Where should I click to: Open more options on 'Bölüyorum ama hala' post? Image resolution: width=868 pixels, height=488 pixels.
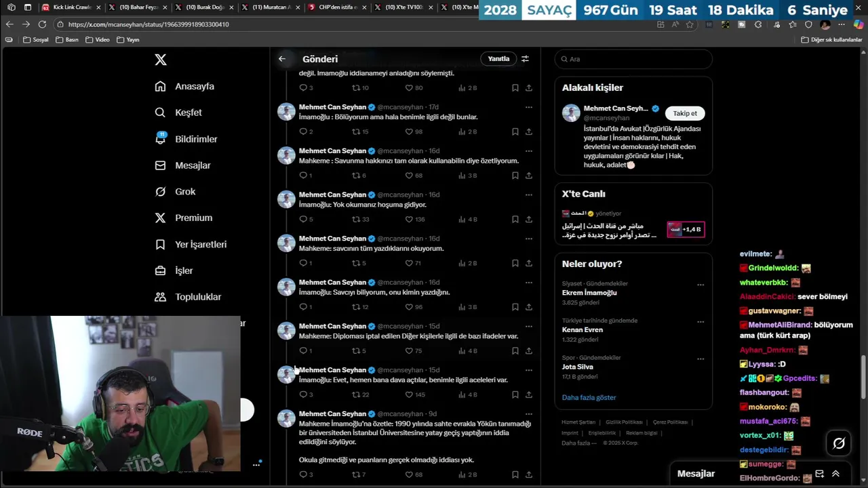(x=529, y=107)
